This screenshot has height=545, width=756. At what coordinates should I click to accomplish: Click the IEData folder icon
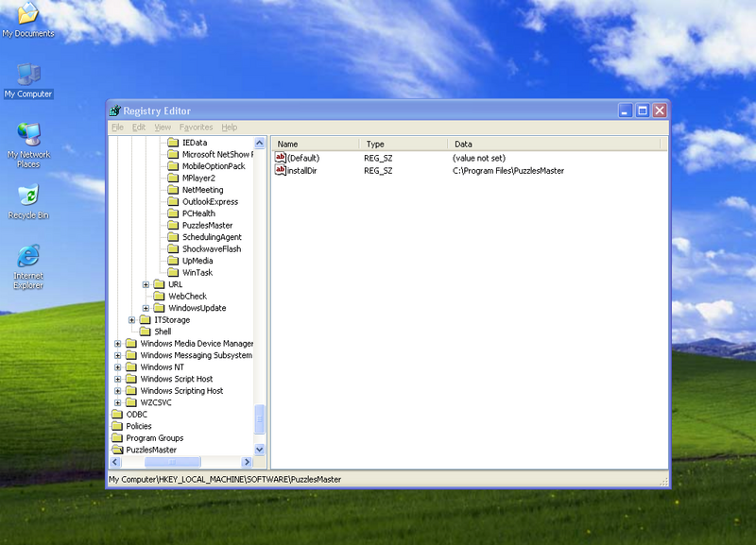tap(173, 142)
